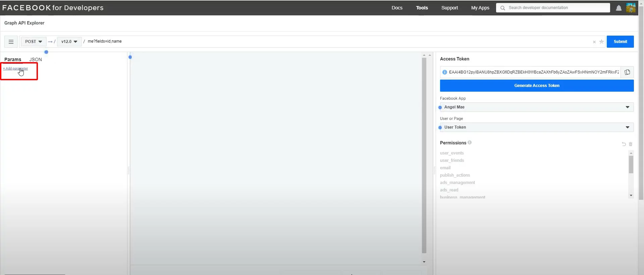Screen dimensions: 644x275
Task: Open the POST method dropdown
Action: [x=33, y=42]
